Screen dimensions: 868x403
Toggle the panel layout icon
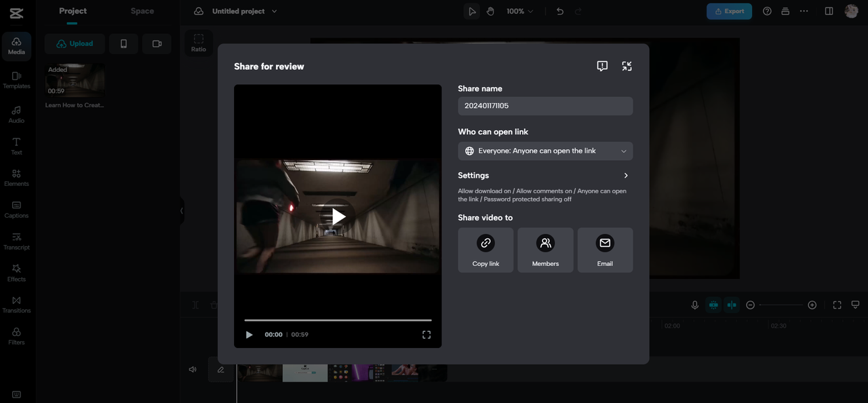pyautogui.click(x=829, y=11)
